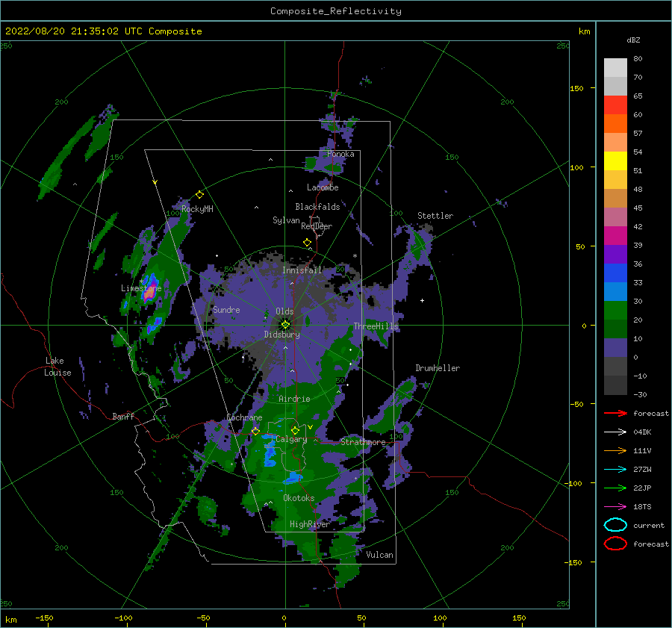Click the green 22JP arrow icon
The height and width of the screenshot is (628, 672).
click(615, 488)
